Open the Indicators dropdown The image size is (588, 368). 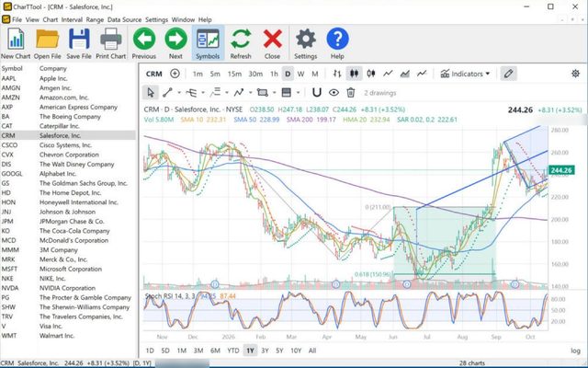pyautogui.click(x=465, y=74)
